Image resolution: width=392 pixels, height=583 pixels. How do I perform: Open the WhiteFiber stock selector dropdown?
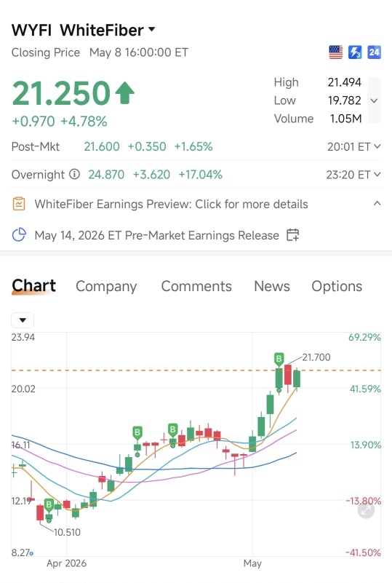click(x=151, y=29)
